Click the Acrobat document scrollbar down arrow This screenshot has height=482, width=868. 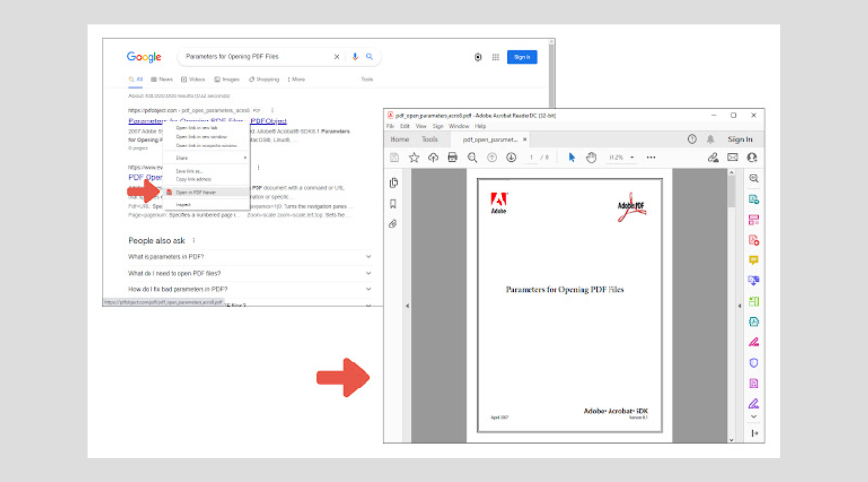[731, 440]
